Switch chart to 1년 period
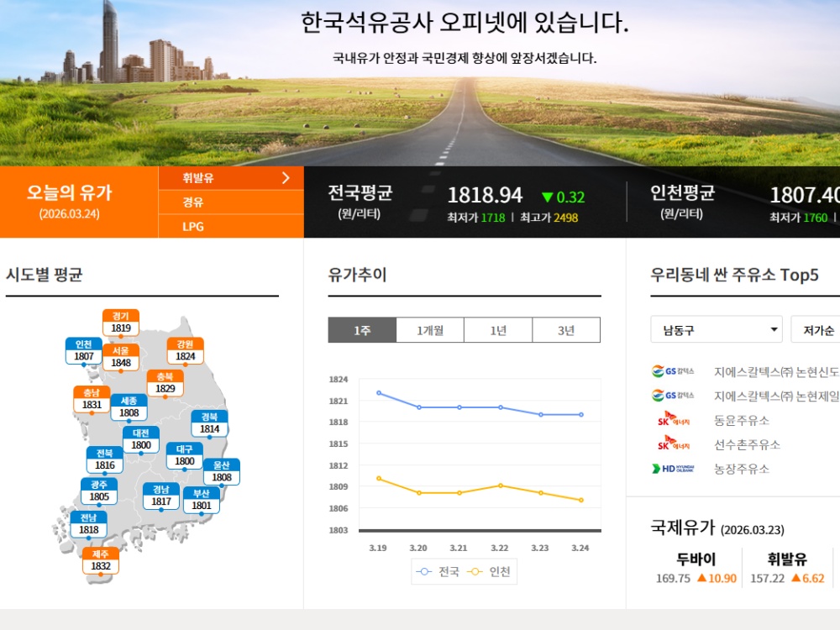Viewport: 840px width, 630px height. (498, 330)
